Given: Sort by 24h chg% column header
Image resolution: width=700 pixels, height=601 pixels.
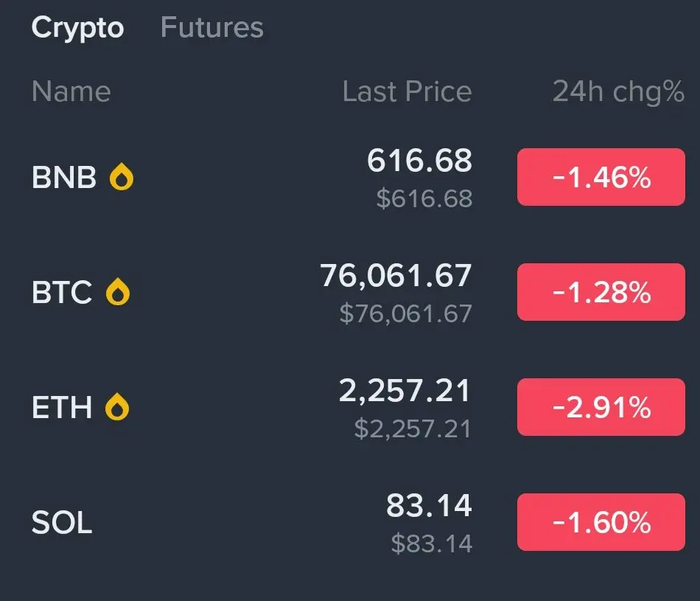Looking at the screenshot, I should click(618, 92).
